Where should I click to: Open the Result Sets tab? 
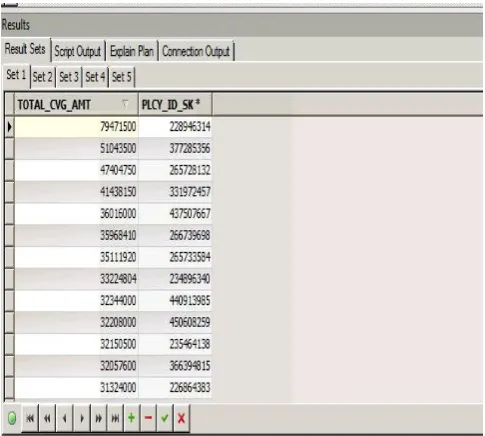pos(25,49)
